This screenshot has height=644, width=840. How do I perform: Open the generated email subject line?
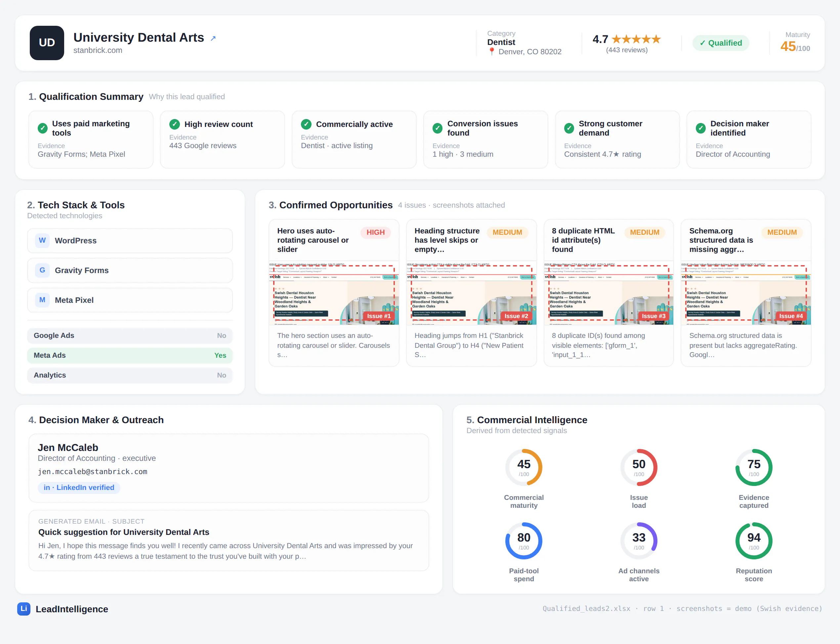coord(123,532)
